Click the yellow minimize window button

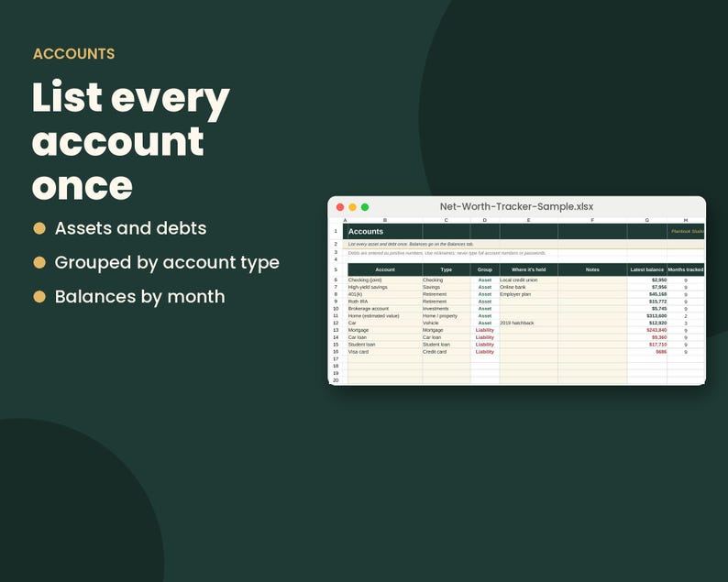[352, 207]
